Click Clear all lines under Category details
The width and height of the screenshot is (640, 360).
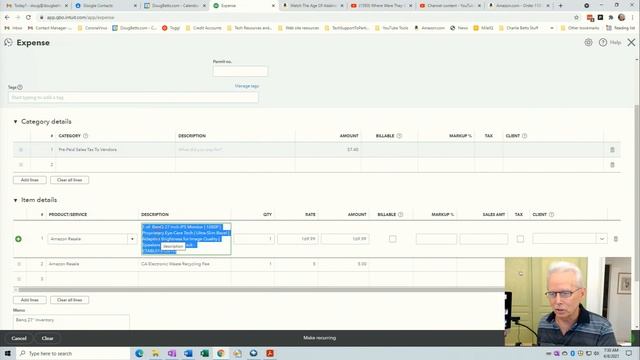(69, 180)
